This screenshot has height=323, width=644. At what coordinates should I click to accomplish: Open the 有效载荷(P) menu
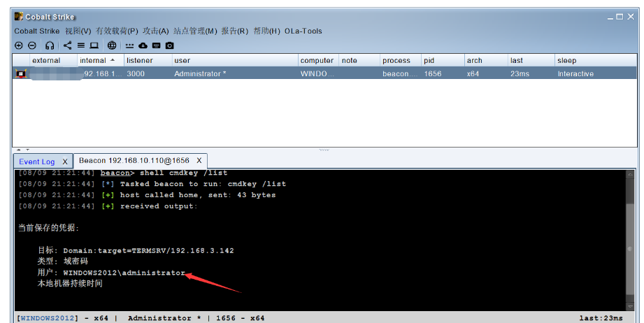[117, 31]
